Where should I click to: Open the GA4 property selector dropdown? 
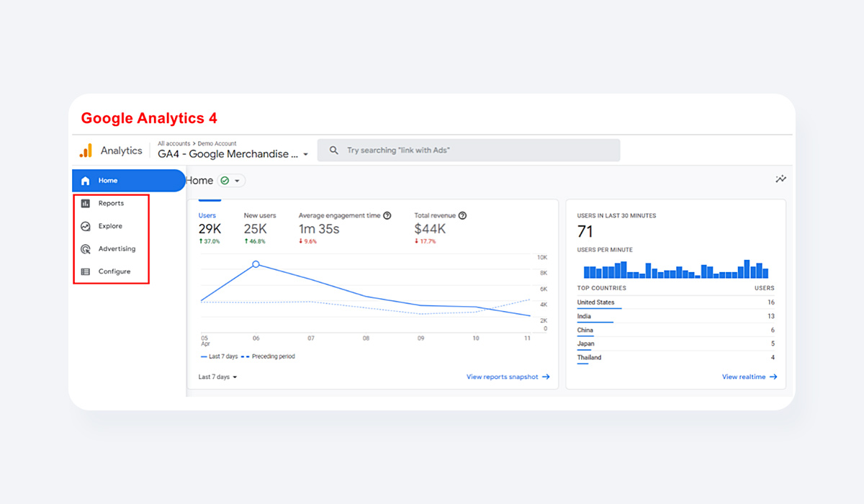click(233, 154)
